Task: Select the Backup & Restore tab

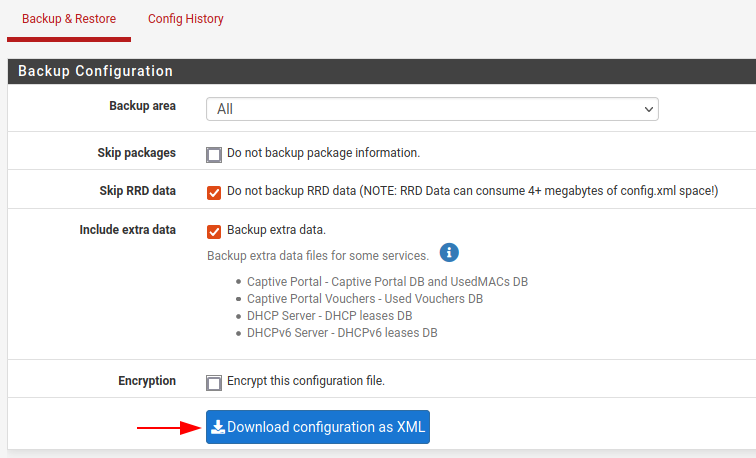Action: coord(69,19)
